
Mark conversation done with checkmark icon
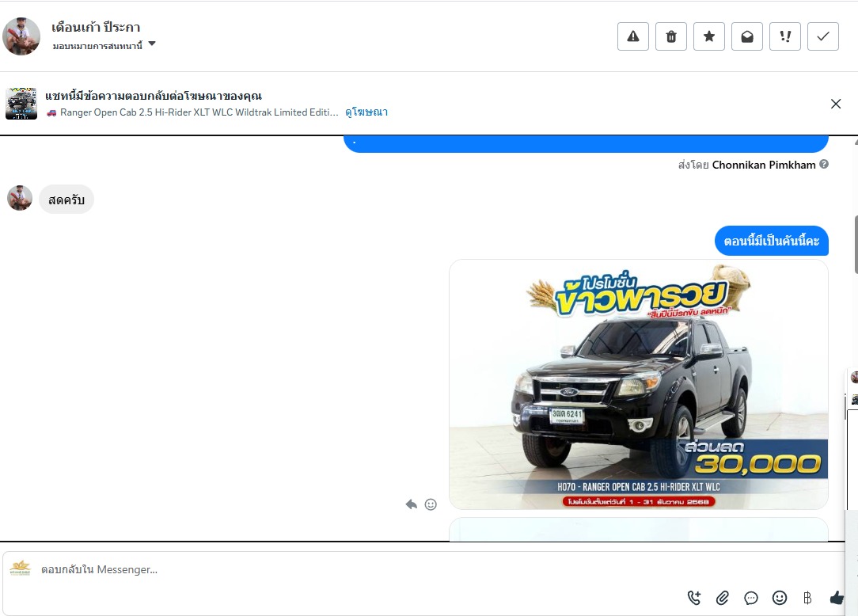823,36
